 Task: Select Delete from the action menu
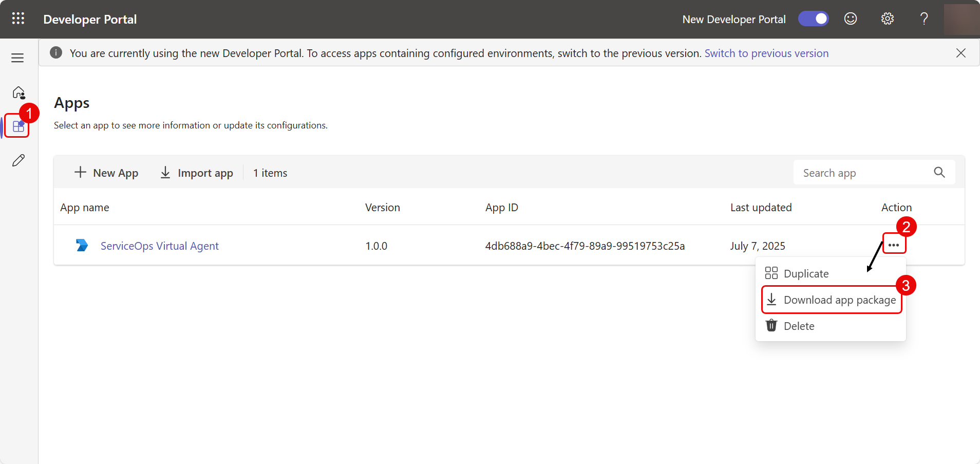pos(798,326)
